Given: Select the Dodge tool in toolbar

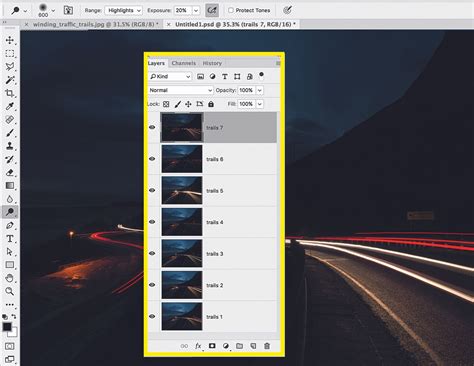Looking at the screenshot, I should click(10, 212).
